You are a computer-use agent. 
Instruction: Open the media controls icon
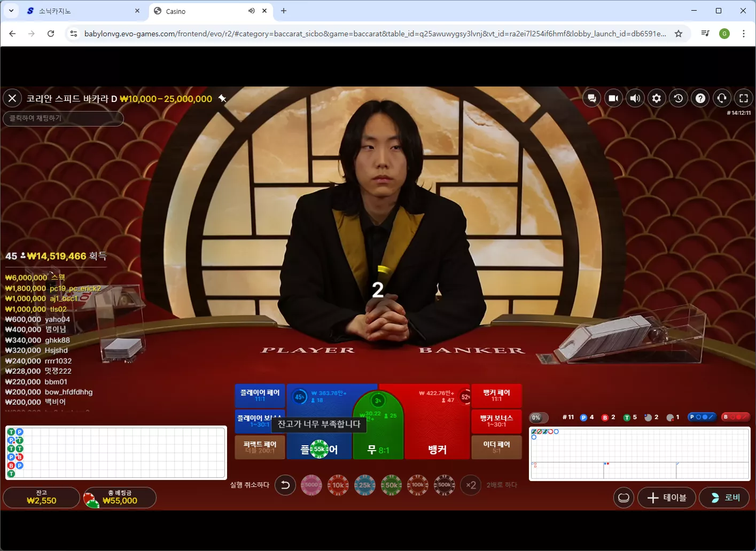(705, 34)
